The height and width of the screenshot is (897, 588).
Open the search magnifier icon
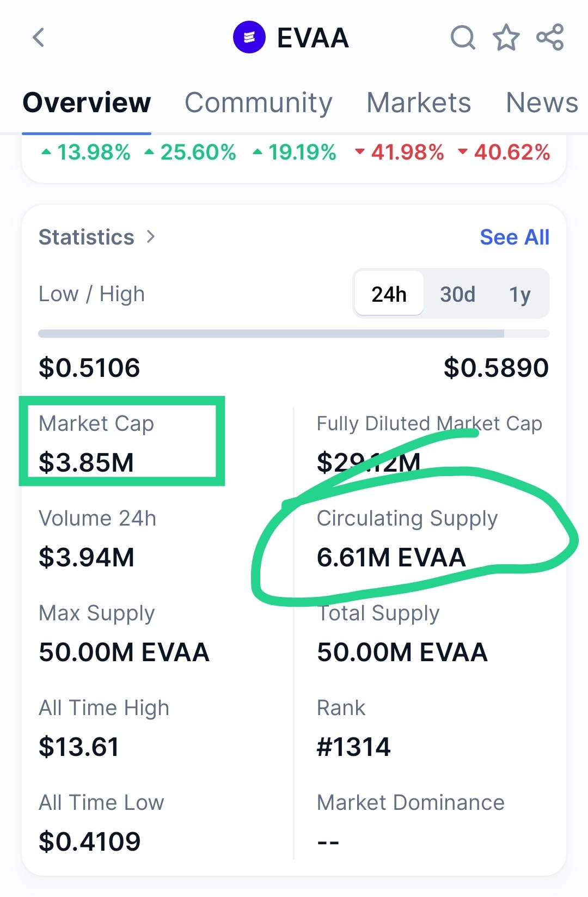pos(463,38)
